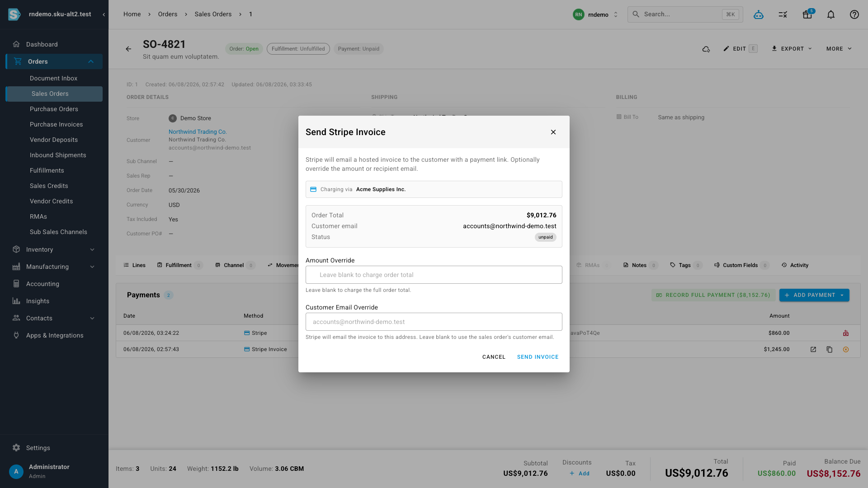Open Vendor Deposits in sidebar
This screenshot has width=868, height=488.
coord(54,140)
